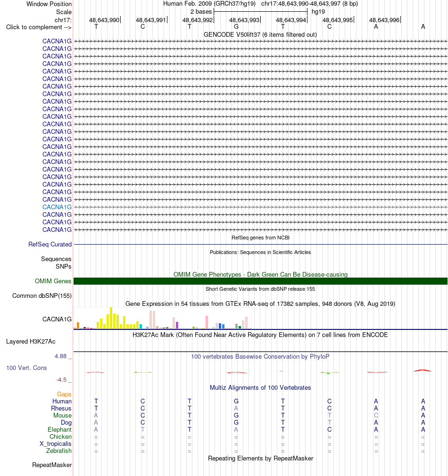Image resolution: width=448 pixels, height=476 pixels.
Task: Click the cyan bar in GTEx chart
Action: 141,326
